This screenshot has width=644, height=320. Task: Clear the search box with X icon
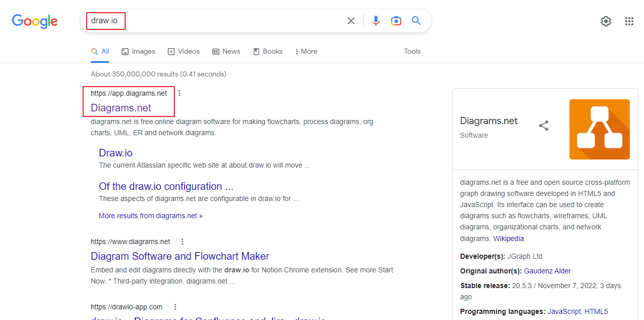[x=351, y=21]
